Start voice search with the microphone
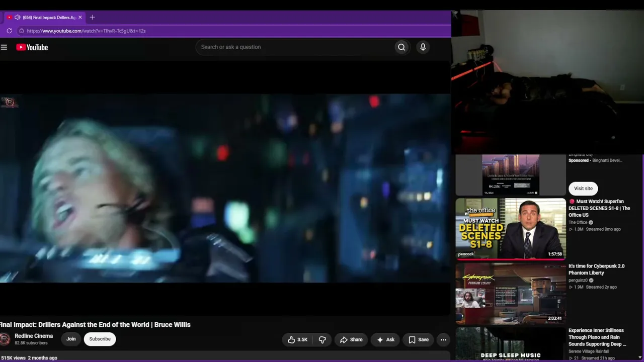Image resolution: width=644 pixels, height=362 pixels. point(423,47)
